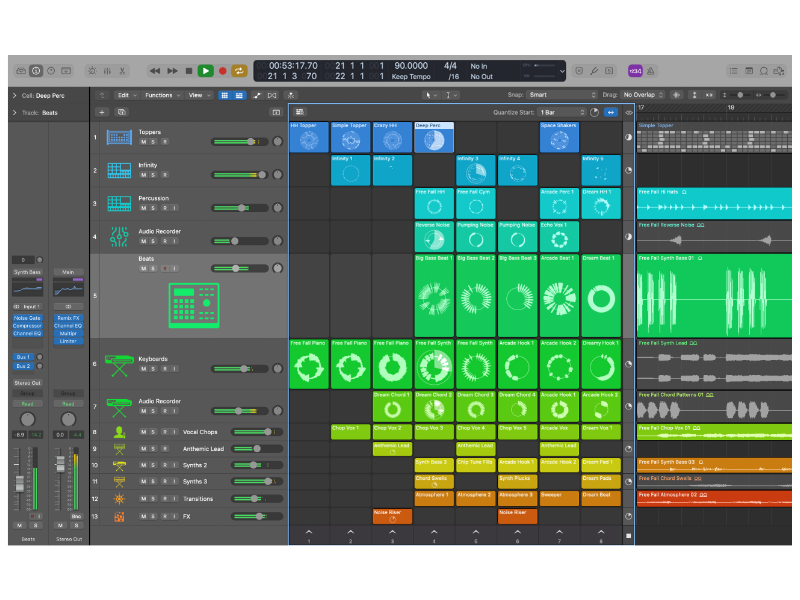Open the Loop Browser icon
This screenshot has height=600, width=800.
point(764,71)
